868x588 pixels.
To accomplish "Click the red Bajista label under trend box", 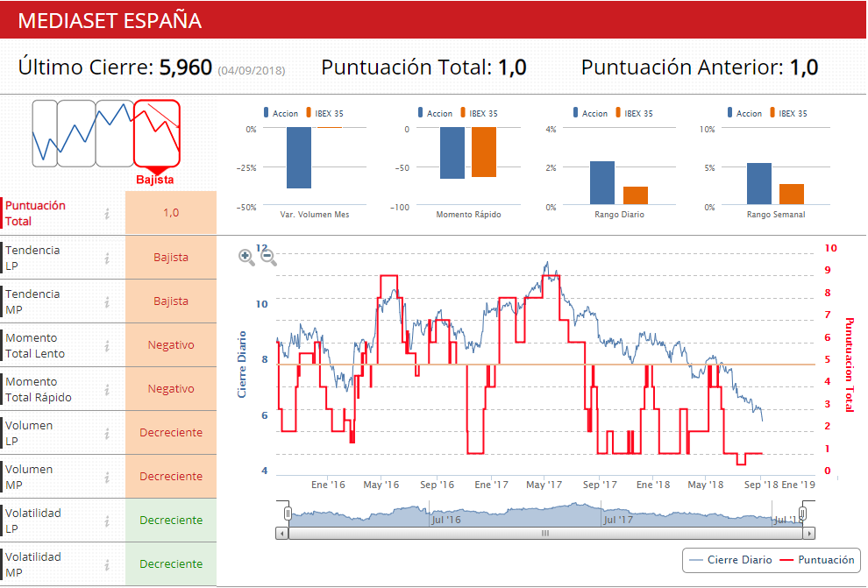I will point(155,180).
